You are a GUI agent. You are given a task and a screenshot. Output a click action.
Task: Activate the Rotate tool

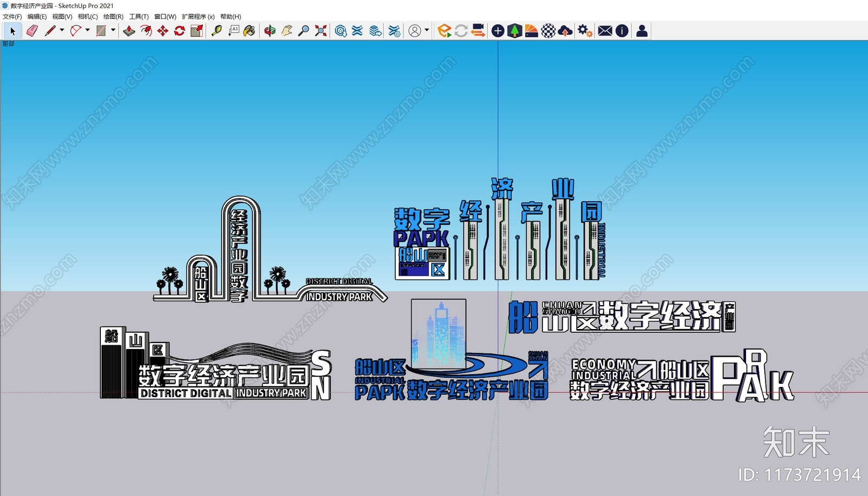click(180, 31)
